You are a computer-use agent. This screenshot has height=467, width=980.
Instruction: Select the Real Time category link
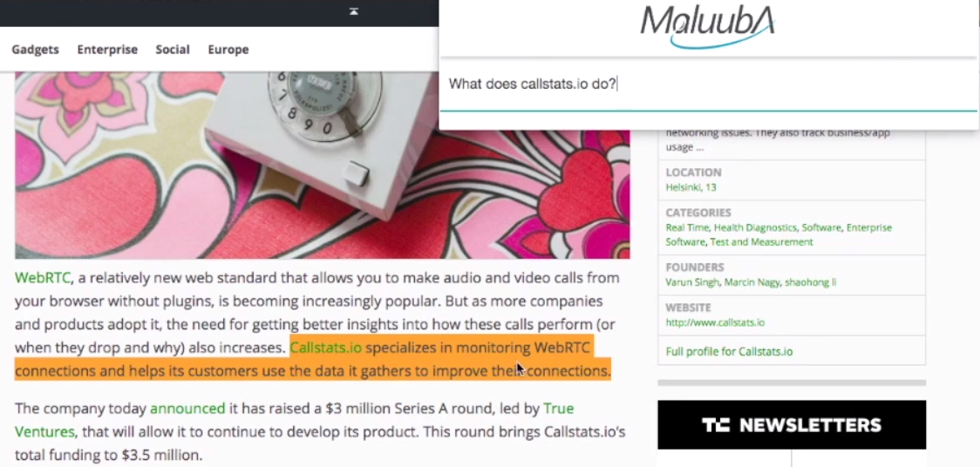(x=687, y=227)
